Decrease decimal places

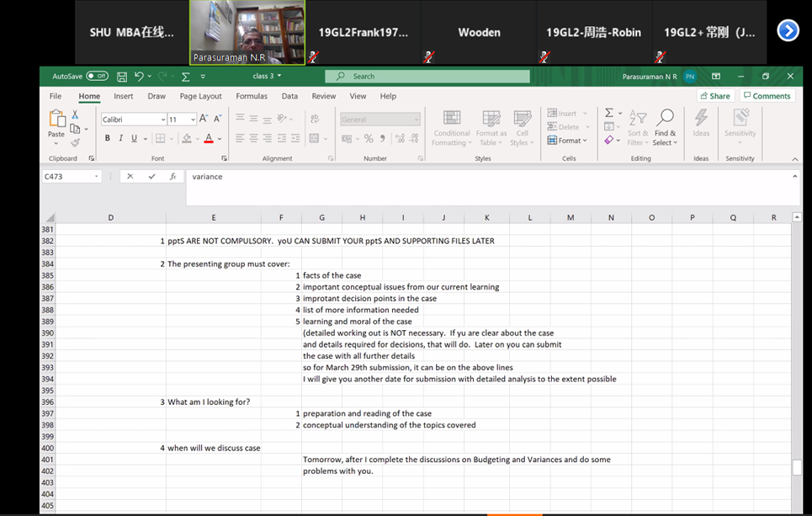pyautogui.click(x=414, y=138)
